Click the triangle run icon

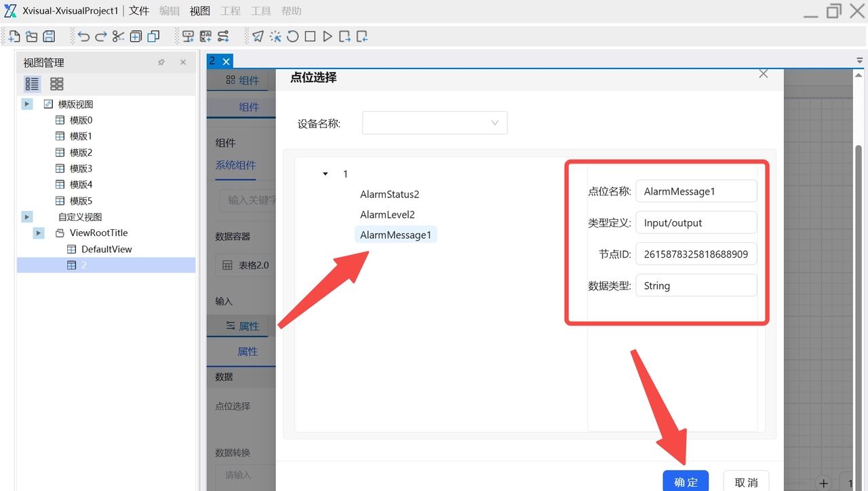click(x=328, y=37)
